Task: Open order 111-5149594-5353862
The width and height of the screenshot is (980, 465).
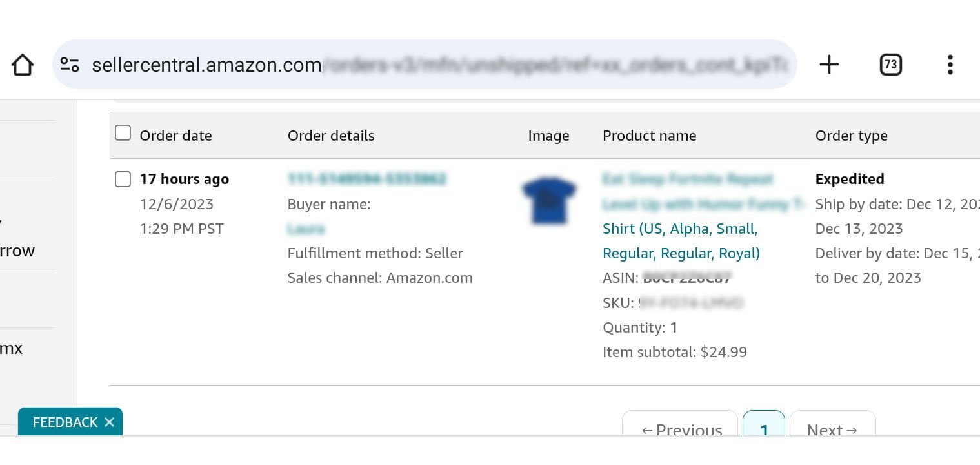Action: click(x=367, y=179)
